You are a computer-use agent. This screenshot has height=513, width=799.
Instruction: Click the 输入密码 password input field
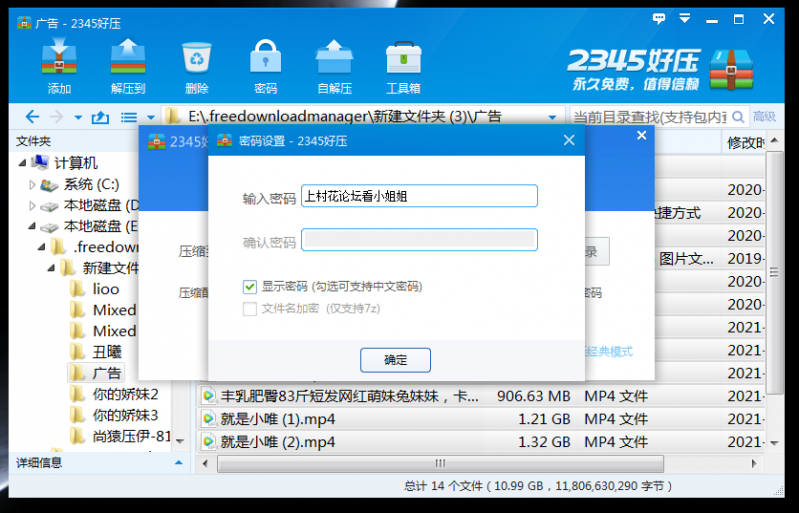(419, 196)
